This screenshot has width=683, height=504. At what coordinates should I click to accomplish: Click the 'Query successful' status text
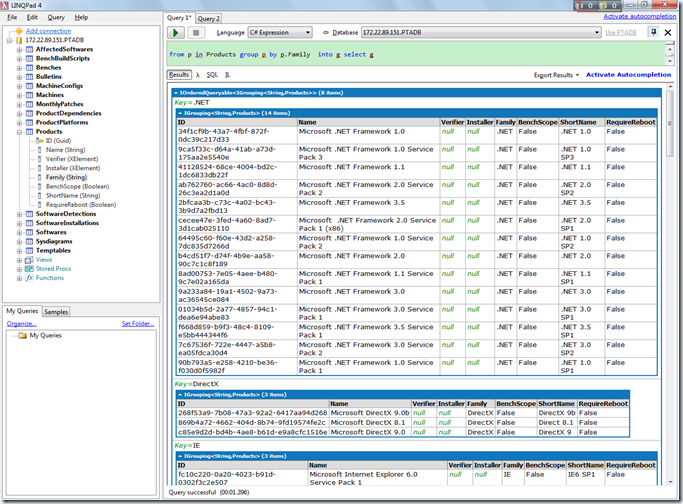[192, 492]
